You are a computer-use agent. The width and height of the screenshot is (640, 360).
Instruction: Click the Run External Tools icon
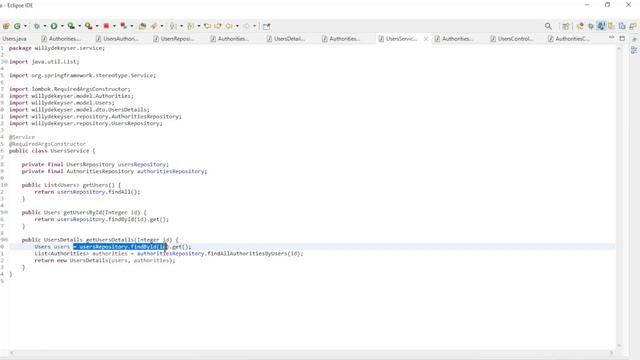(x=89, y=26)
